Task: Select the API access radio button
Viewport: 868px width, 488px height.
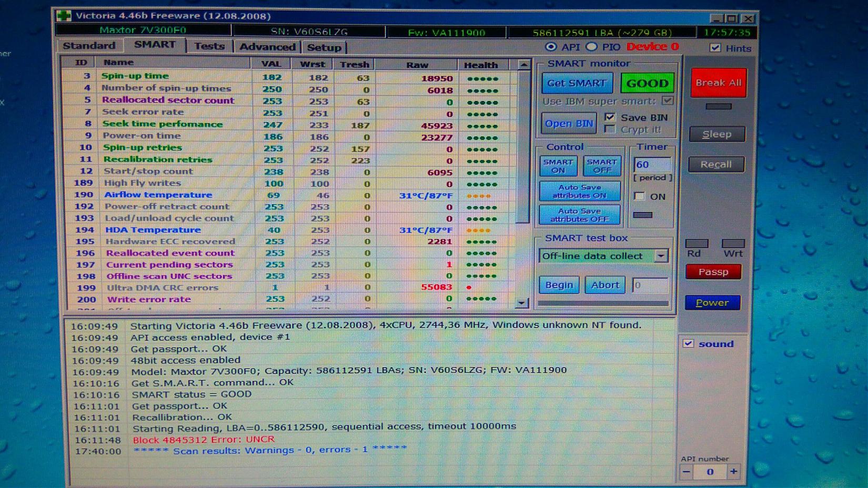Action: 551,47
